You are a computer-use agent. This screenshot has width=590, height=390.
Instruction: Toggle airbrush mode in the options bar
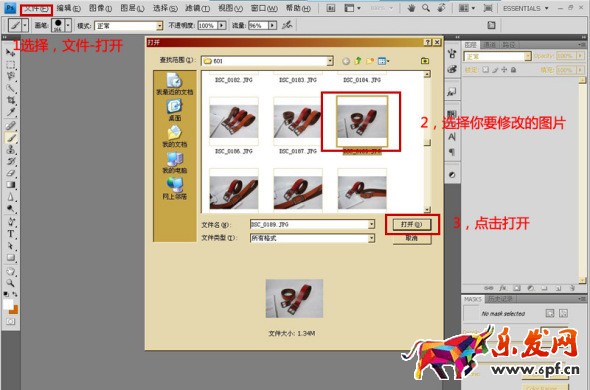coord(287,25)
